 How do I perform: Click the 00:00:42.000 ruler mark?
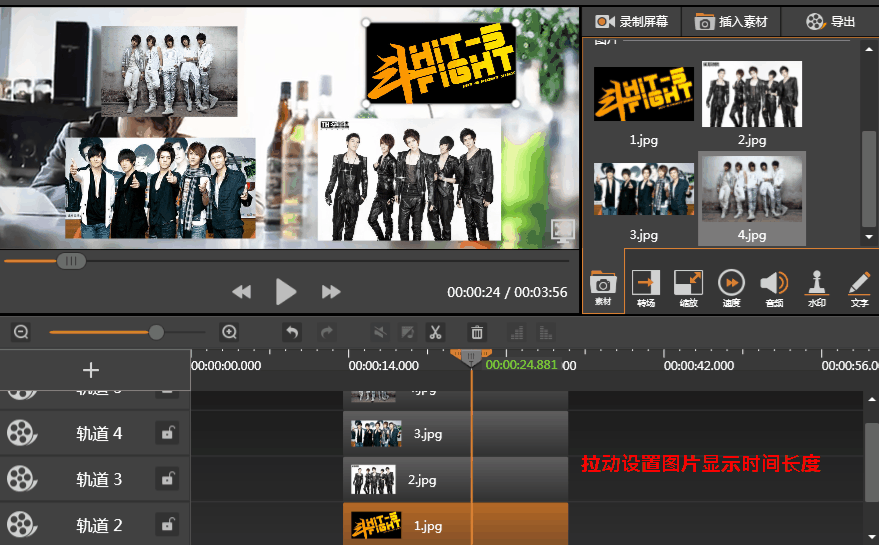click(698, 366)
